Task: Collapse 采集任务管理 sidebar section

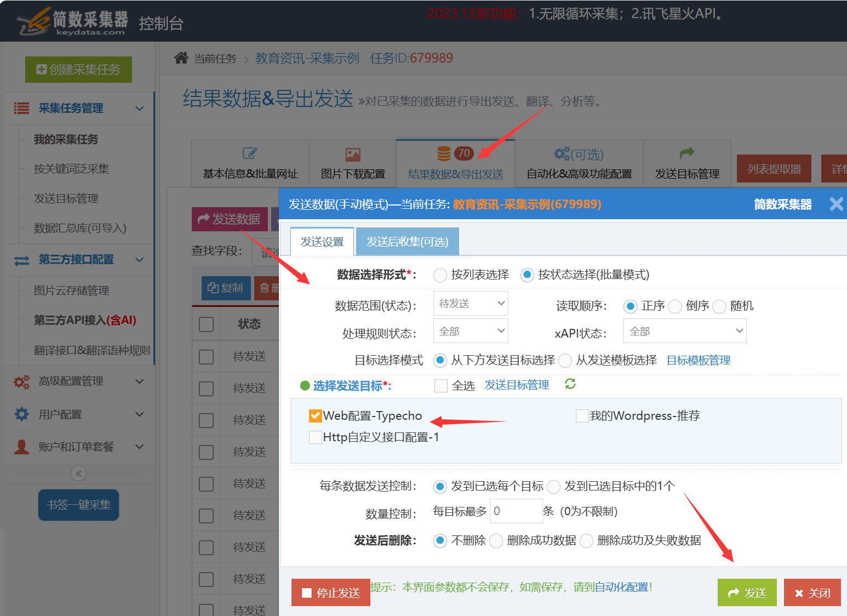Action: pos(140,109)
